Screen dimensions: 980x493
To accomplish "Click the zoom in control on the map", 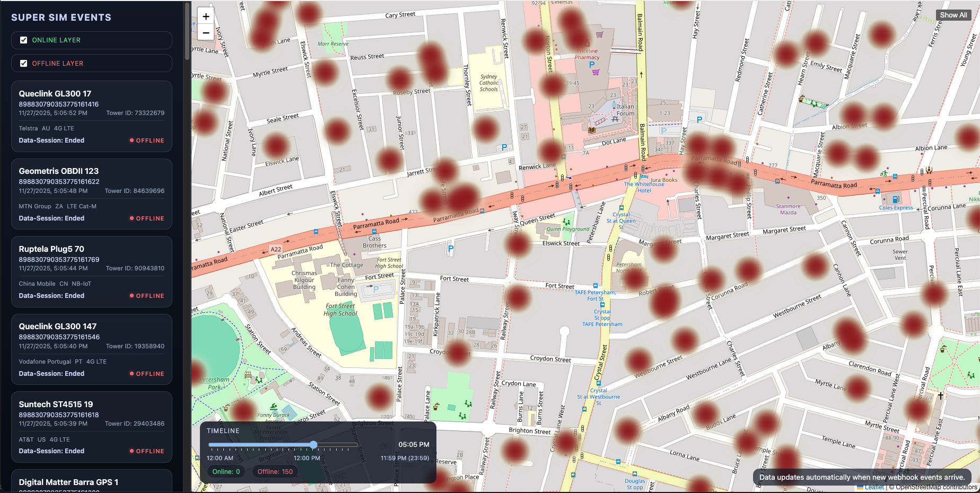I will pos(206,16).
